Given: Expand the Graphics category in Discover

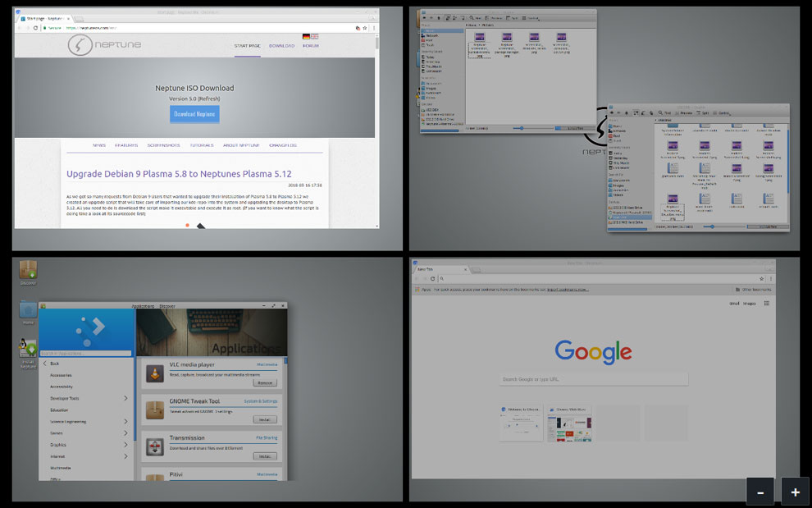Looking at the screenshot, I should (x=125, y=445).
